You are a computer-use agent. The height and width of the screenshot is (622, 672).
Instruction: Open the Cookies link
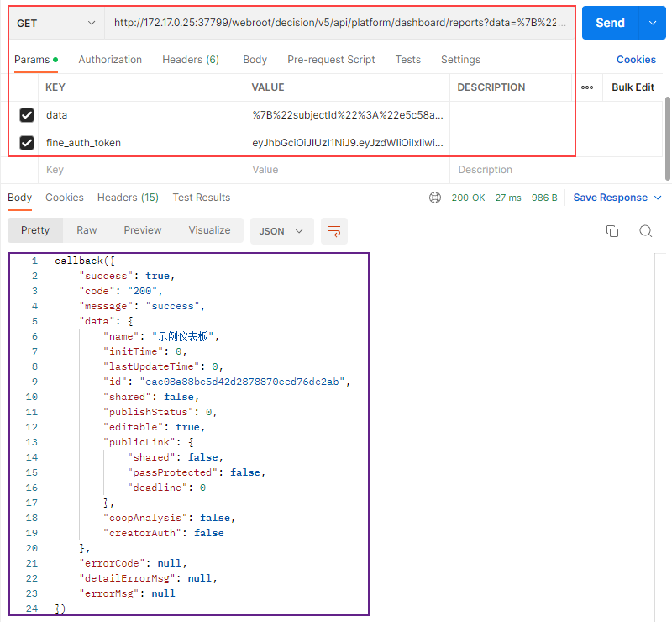pyautogui.click(x=636, y=60)
